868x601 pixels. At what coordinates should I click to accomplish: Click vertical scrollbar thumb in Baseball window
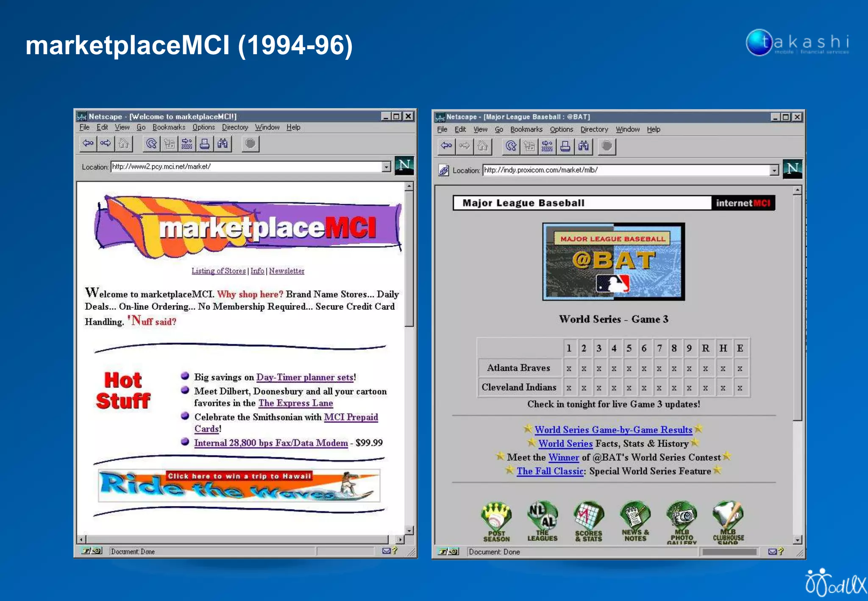coord(797,308)
